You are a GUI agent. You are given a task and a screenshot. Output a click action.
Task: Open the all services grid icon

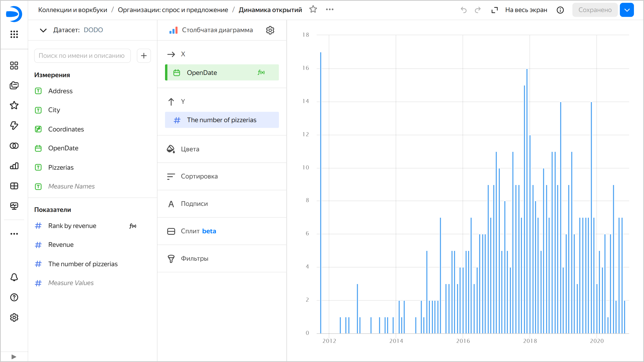14,34
